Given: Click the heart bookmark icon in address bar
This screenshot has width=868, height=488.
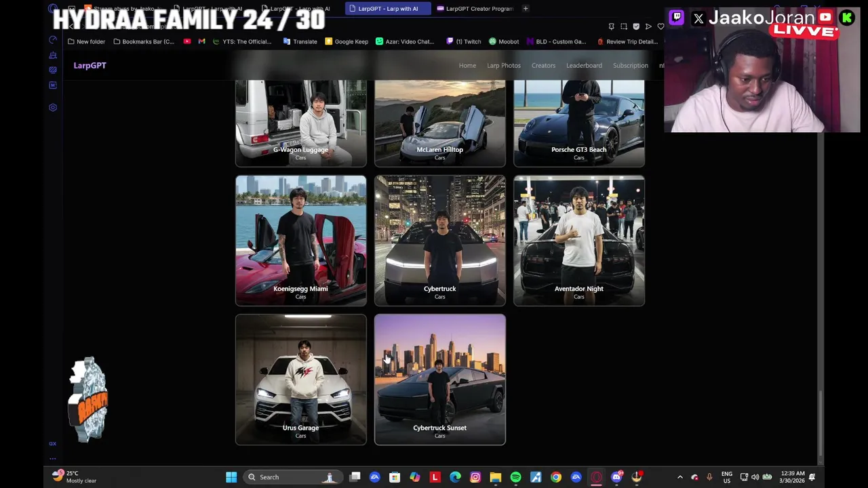Looking at the screenshot, I should click(660, 26).
